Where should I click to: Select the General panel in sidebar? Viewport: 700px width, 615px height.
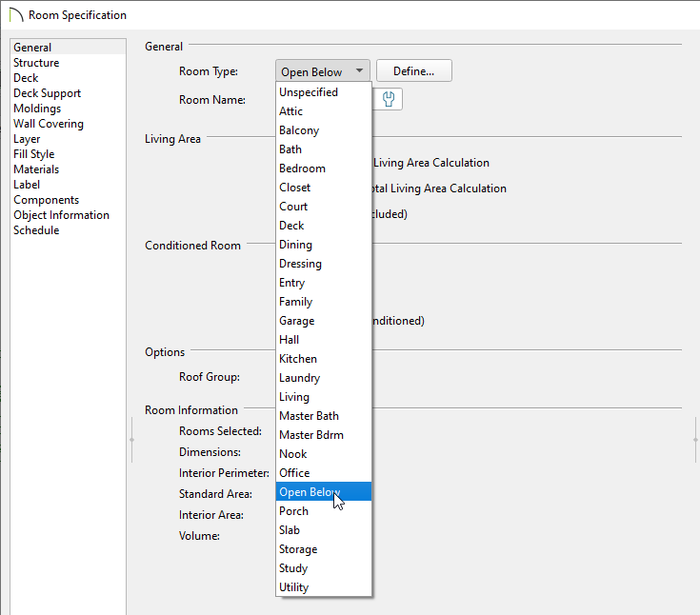pos(68,48)
